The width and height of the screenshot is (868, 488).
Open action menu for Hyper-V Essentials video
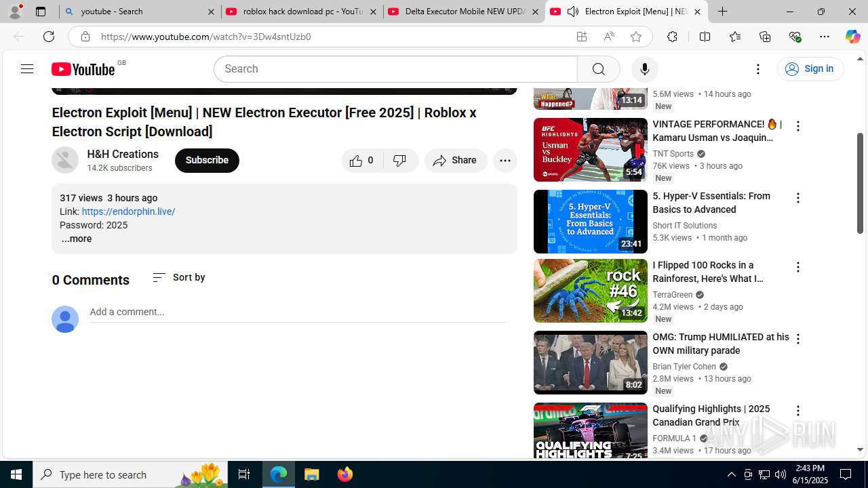point(798,198)
